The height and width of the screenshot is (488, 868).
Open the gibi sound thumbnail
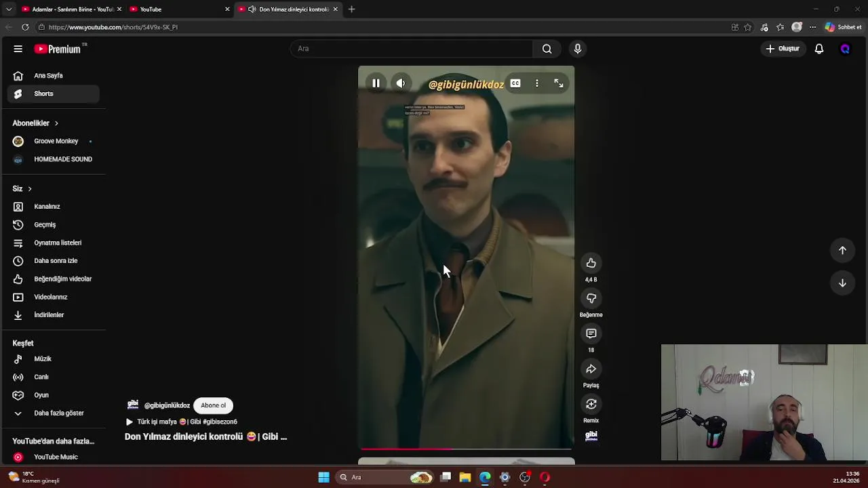point(591,435)
